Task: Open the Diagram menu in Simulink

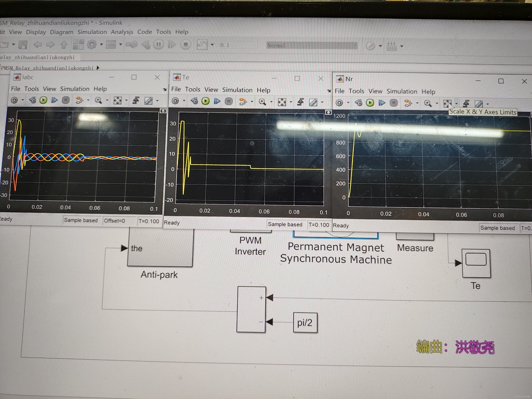Action: tap(62, 32)
